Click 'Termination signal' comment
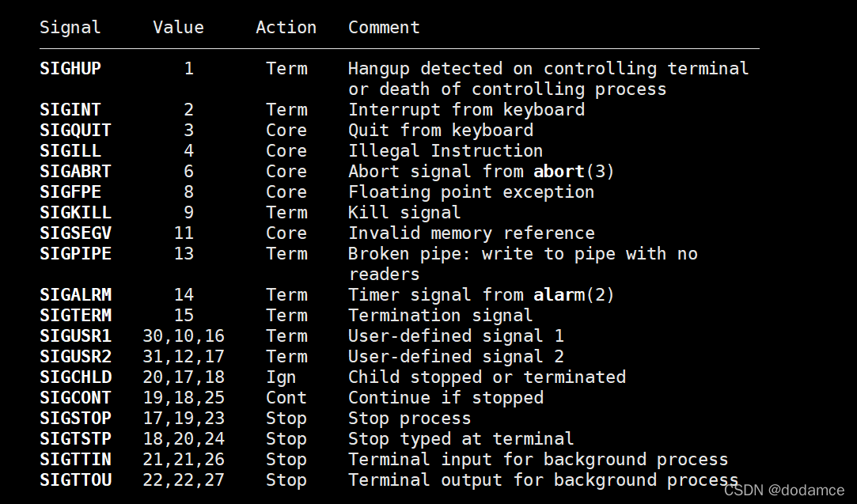Screen dimensions: 857x504 (441, 316)
